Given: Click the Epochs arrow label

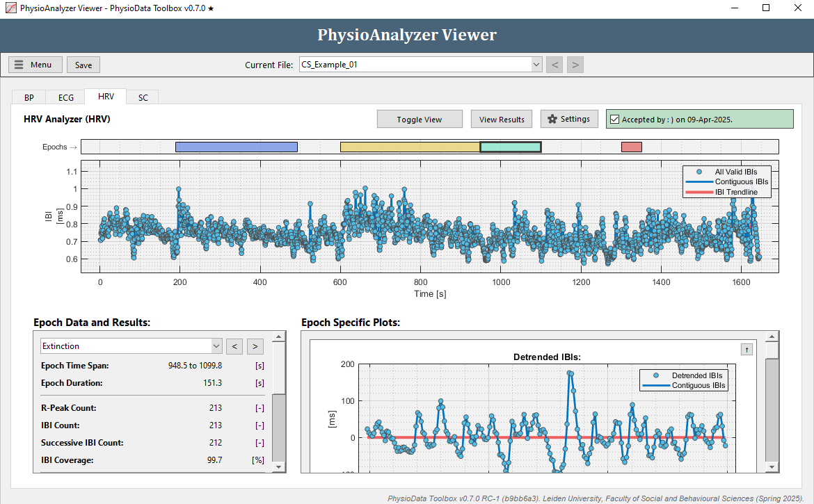Looking at the screenshot, I should 60,147.
